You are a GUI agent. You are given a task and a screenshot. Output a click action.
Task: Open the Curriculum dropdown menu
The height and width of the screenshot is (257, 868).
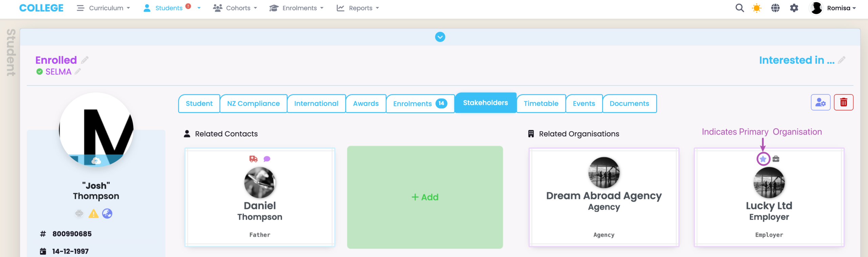point(103,8)
